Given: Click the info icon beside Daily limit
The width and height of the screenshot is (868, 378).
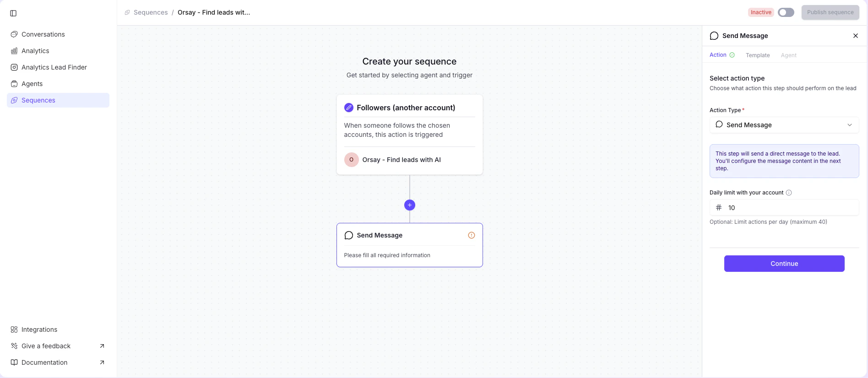Looking at the screenshot, I should pyautogui.click(x=789, y=193).
